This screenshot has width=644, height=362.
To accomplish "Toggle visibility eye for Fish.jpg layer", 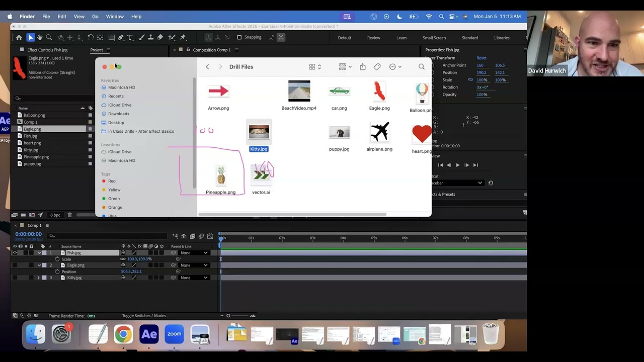I will pyautogui.click(x=15, y=253).
